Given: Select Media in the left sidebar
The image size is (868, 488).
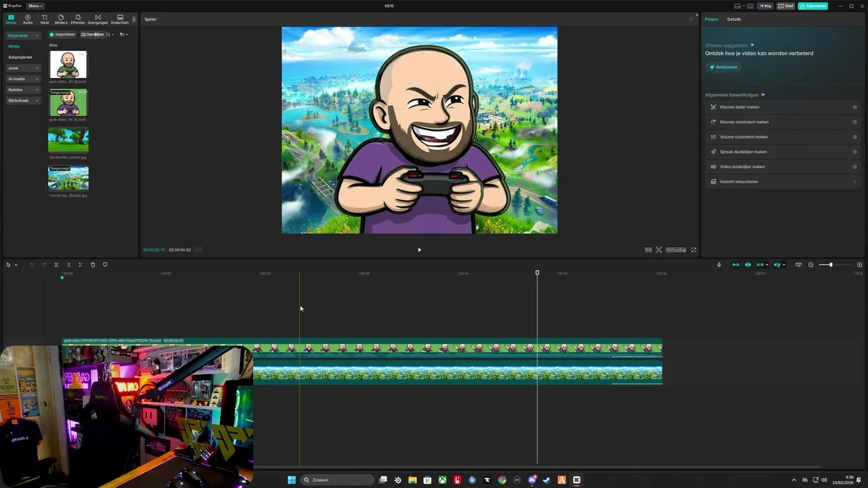Looking at the screenshot, I should pos(14,46).
